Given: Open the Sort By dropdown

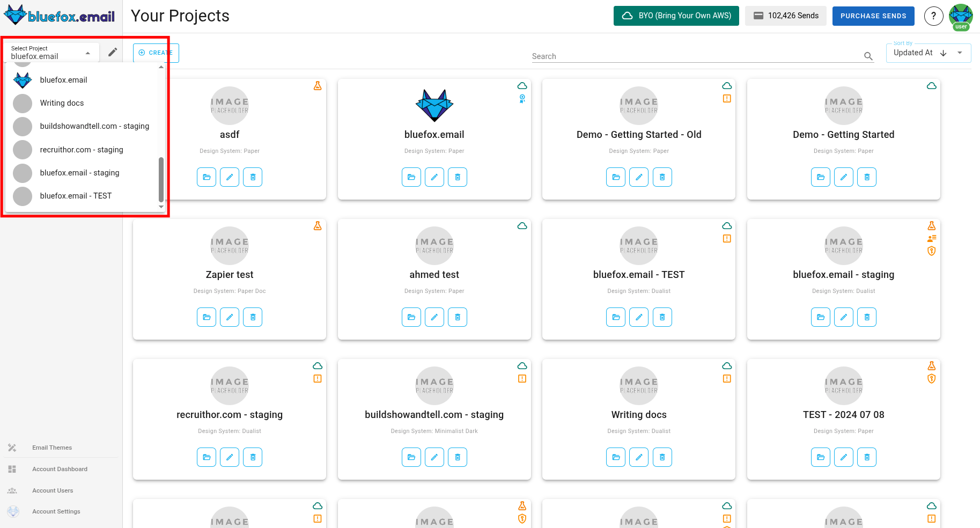Looking at the screenshot, I should click(960, 53).
